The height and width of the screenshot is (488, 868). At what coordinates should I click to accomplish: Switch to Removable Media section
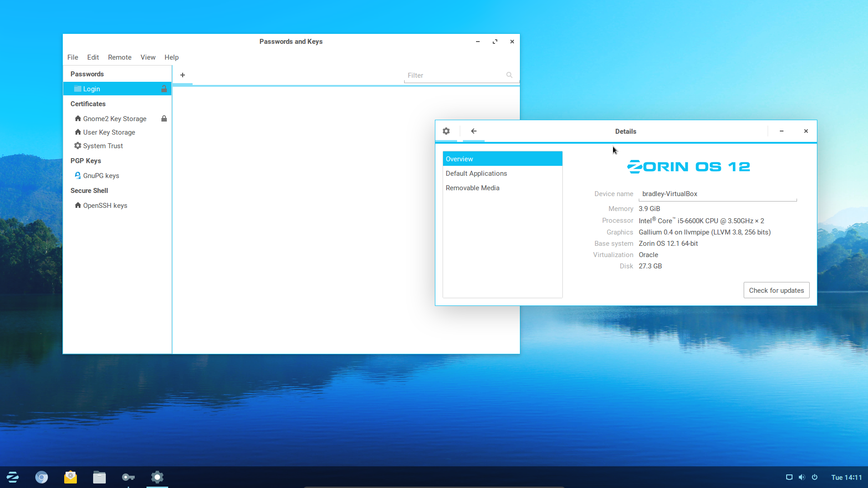pos(472,188)
